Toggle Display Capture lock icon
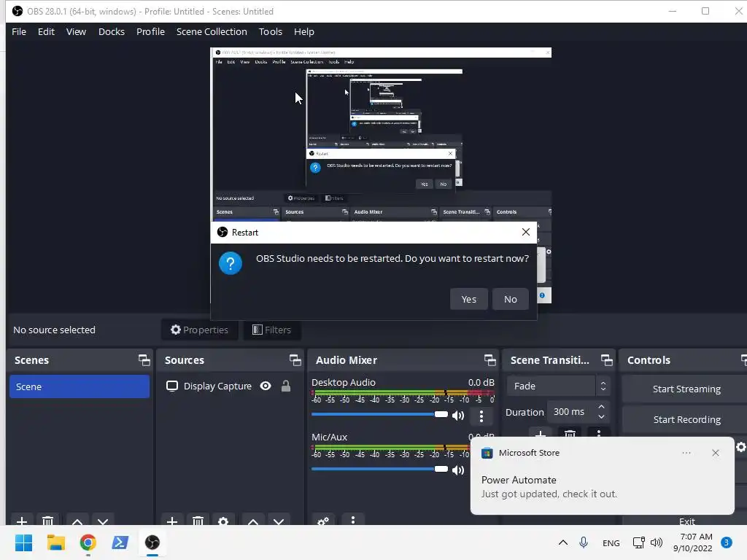 (286, 386)
